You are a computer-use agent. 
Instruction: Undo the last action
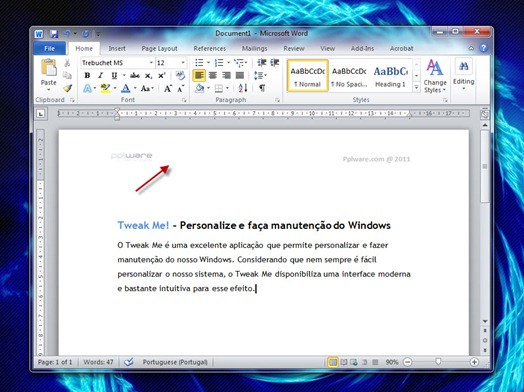click(67, 34)
